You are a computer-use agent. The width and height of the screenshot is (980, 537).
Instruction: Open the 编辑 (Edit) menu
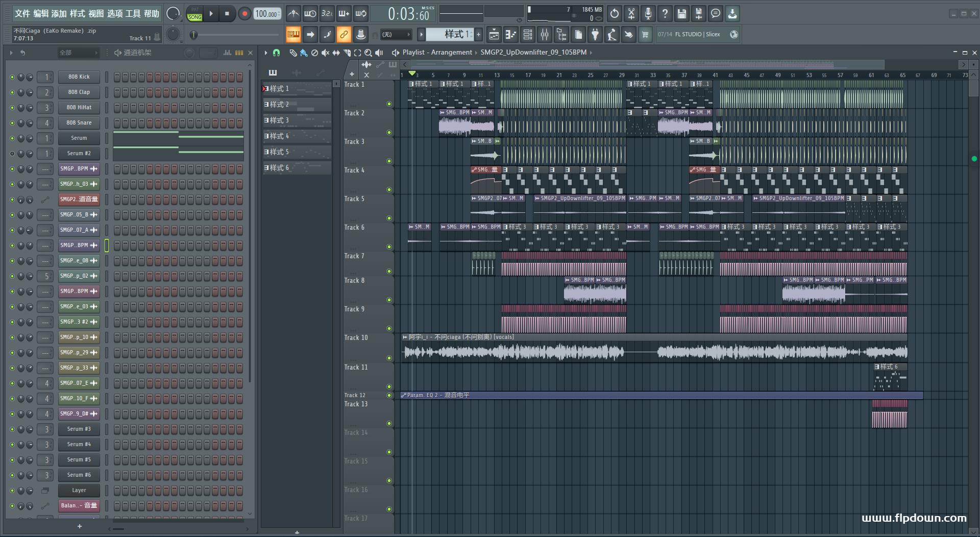pos(41,14)
